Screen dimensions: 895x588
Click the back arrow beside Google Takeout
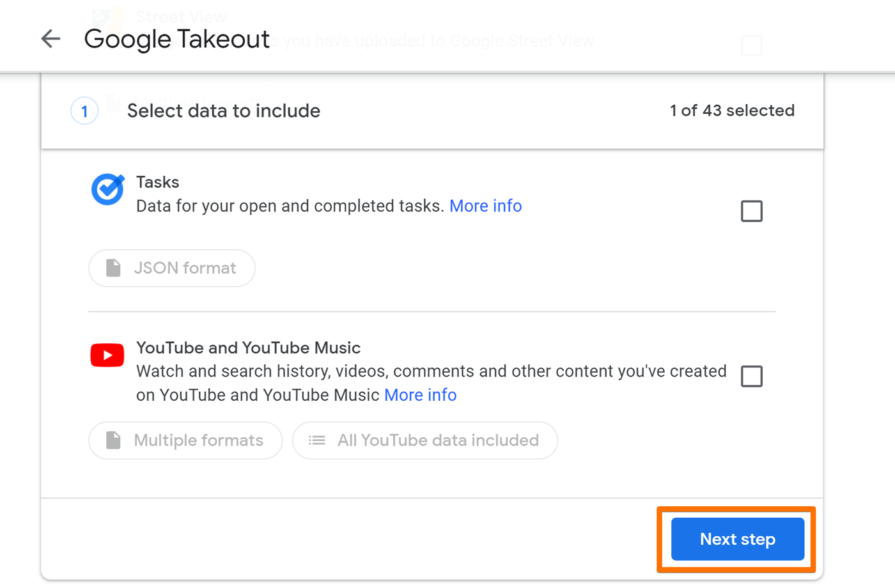tap(50, 39)
